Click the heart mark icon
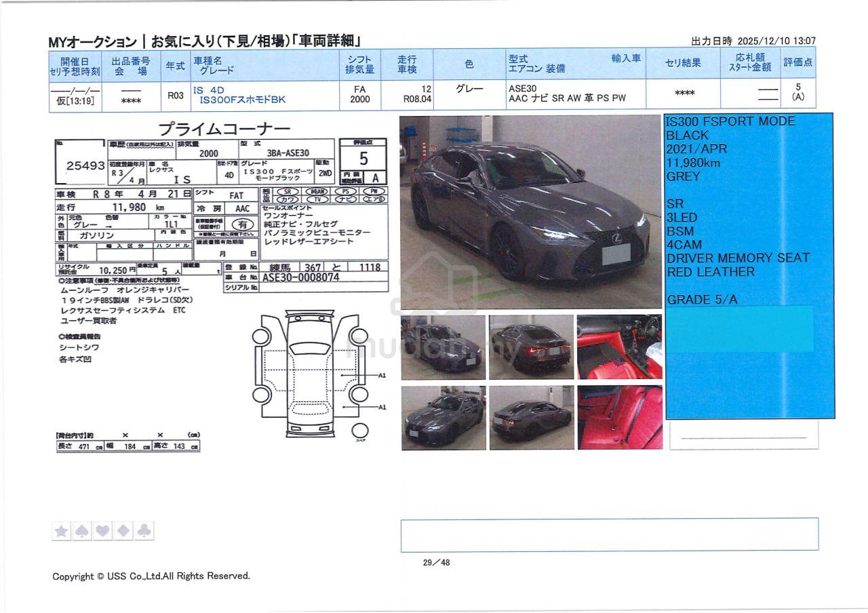This screenshot has width=868, height=613. point(103,531)
